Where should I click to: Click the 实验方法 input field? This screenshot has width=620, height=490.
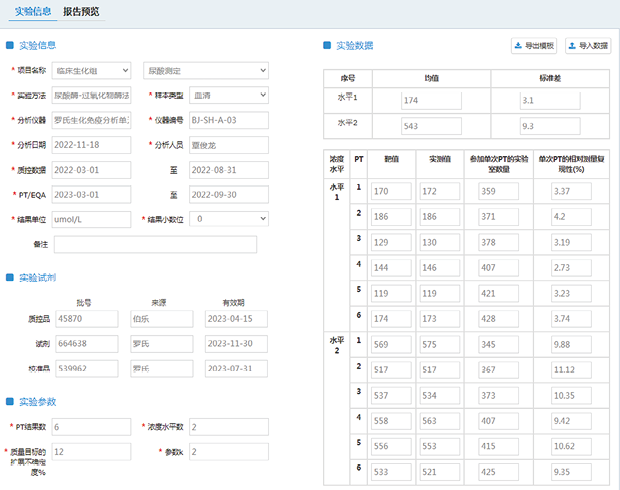coord(91,95)
